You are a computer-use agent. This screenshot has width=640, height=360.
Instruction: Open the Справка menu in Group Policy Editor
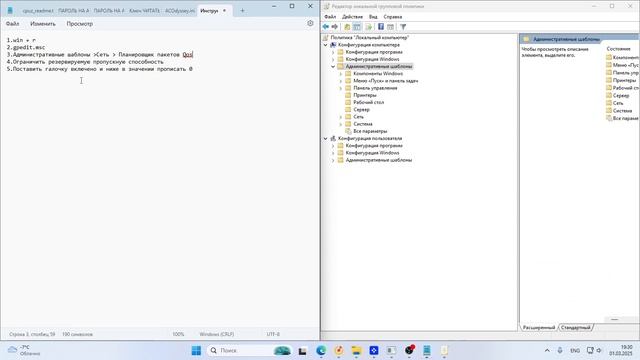[x=393, y=17]
